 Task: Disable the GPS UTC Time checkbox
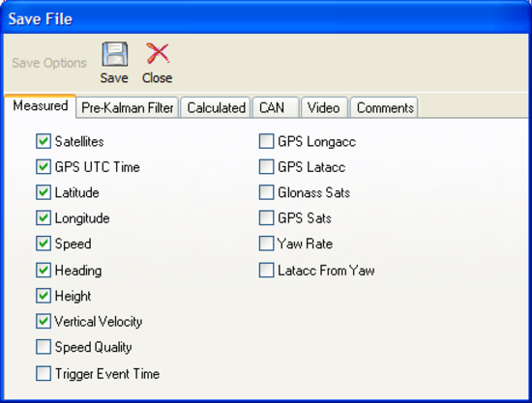tap(44, 167)
